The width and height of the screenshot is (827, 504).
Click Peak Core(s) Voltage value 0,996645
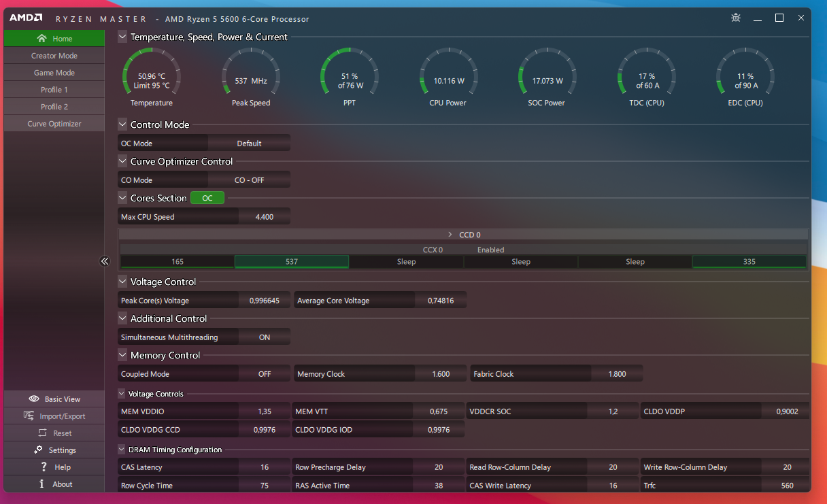point(265,301)
